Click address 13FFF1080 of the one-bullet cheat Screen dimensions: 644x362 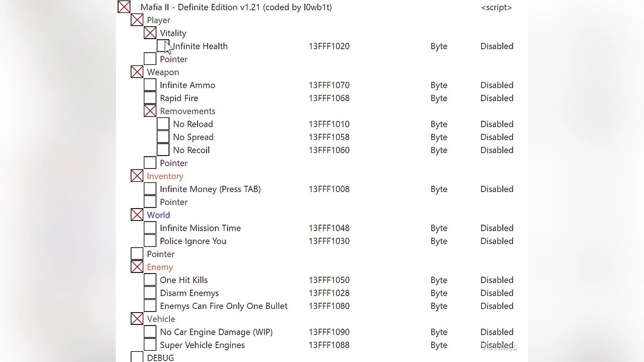329,306
